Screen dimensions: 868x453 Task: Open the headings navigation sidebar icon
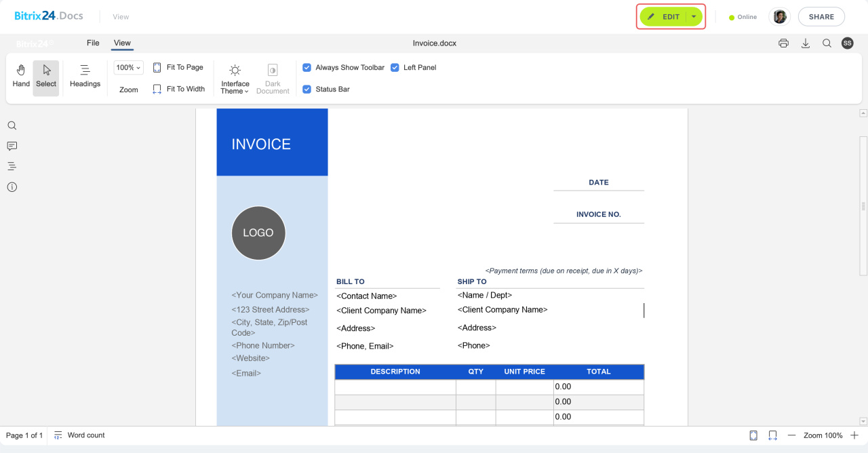click(x=12, y=166)
